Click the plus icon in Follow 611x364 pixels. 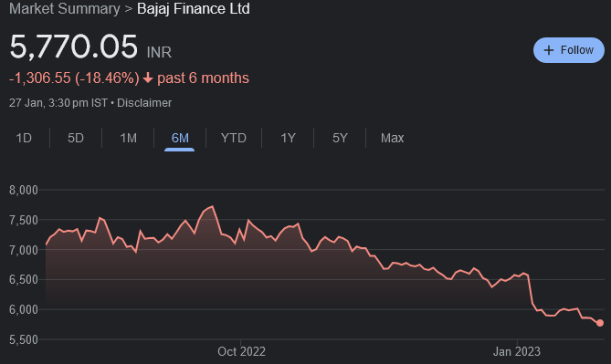[549, 50]
